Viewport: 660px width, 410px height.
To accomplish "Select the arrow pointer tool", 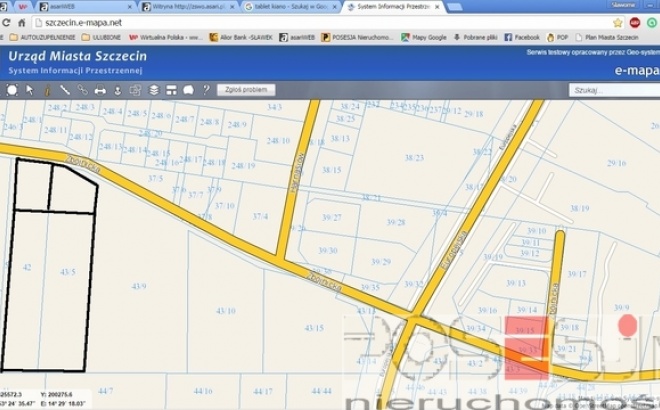I will point(29,90).
